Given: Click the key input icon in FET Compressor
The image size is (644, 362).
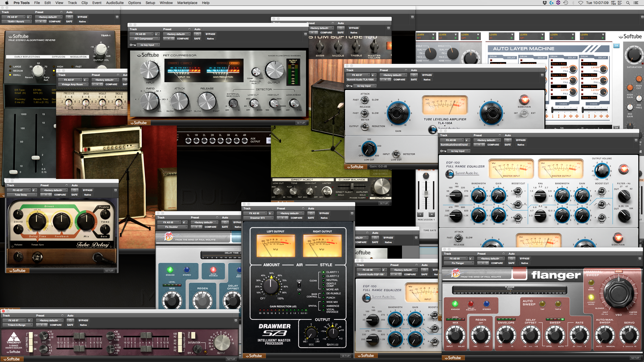Looking at the screenshot, I should [133, 45].
